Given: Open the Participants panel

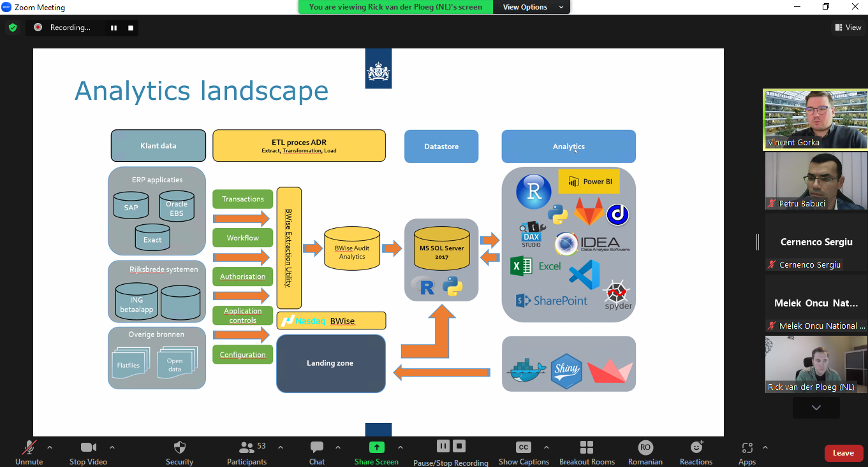Looking at the screenshot, I should (247, 452).
